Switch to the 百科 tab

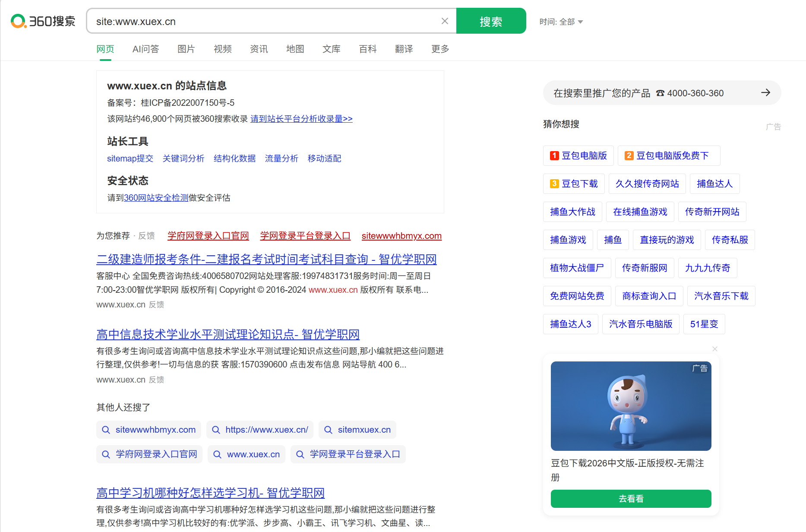point(368,49)
